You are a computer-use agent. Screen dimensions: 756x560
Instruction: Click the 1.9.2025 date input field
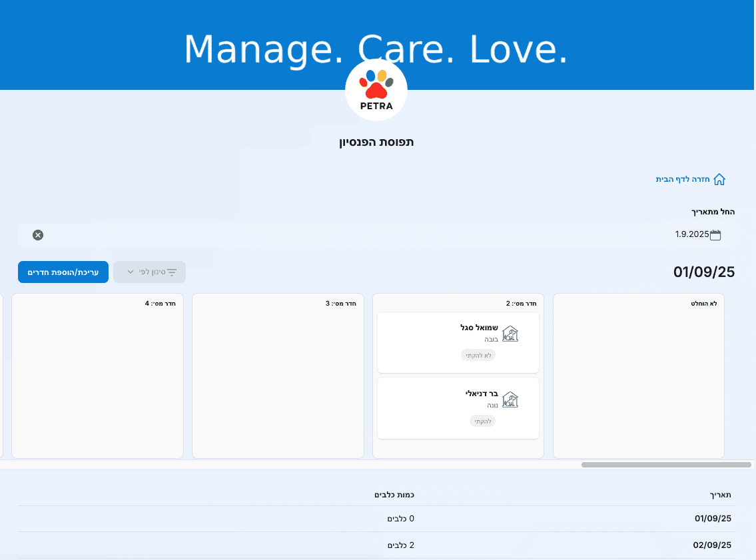point(376,235)
